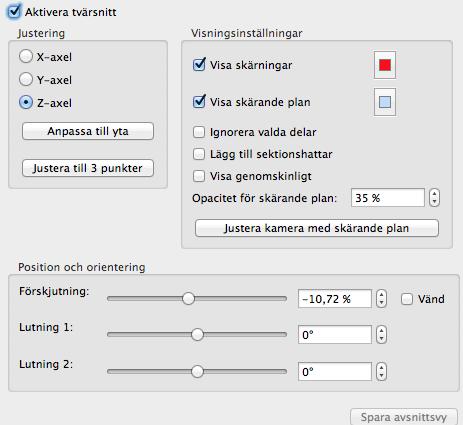
Task: Enable Visa genomskinligt checkbox
Action: (x=199, y=176)
